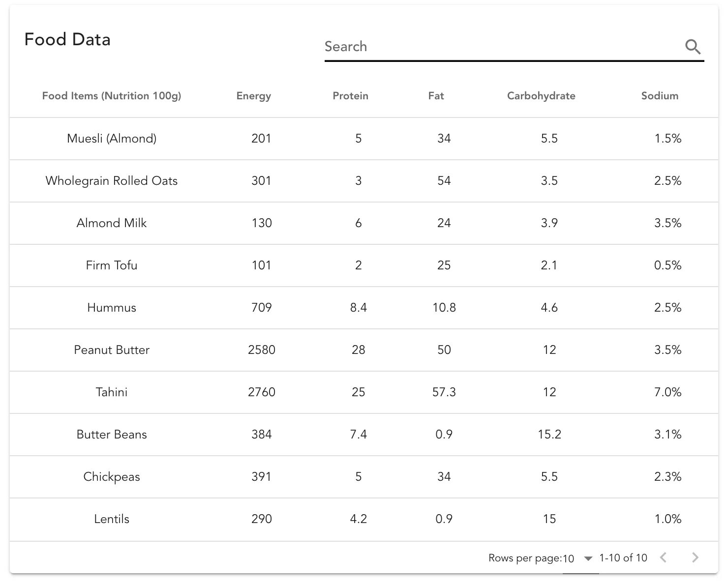Sort by Food Items column header
The width and height of the screenshot is (728, 584).
(x=112, y=96)
